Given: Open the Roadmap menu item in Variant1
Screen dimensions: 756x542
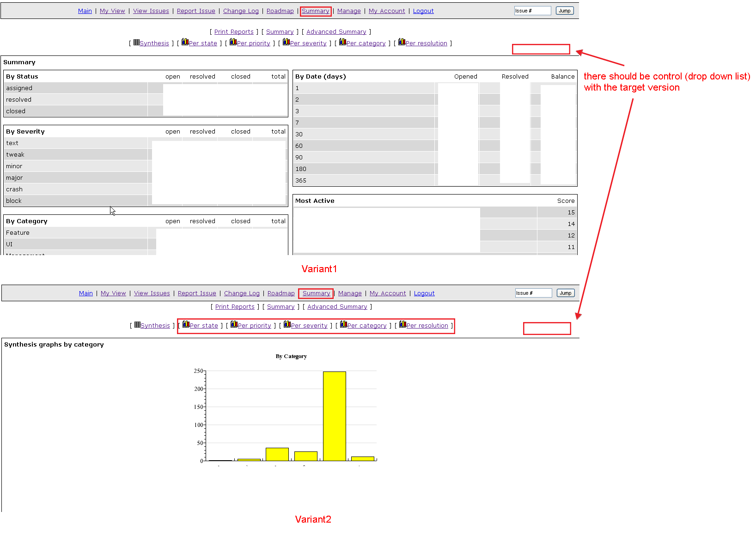Looking at the screenshot, I should pyautogui.click(x=280, y=11).
